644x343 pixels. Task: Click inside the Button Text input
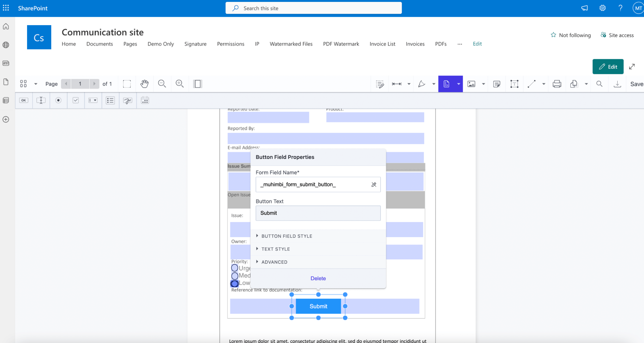pyautogui.click(x=318, y=213)
